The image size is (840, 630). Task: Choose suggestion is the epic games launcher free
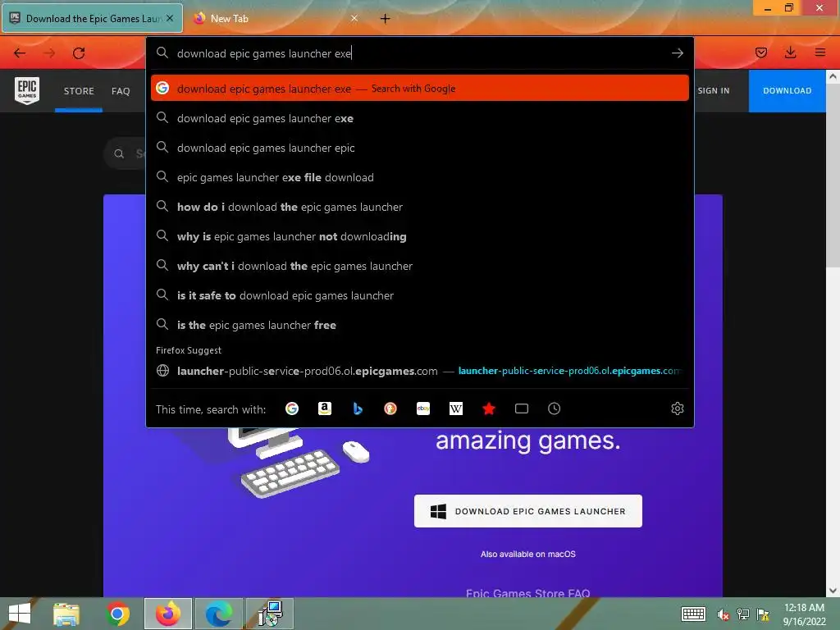419,325
